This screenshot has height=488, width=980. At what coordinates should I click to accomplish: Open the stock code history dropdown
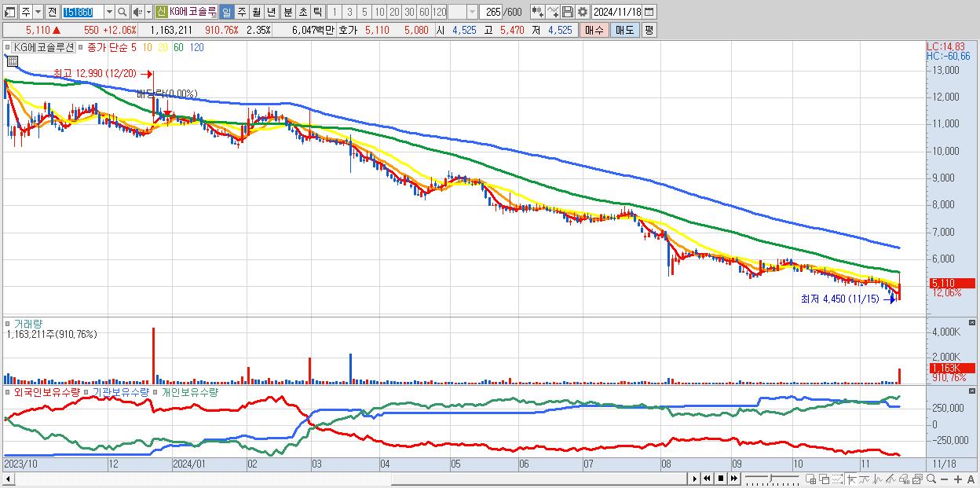click(x=109, y=12)
